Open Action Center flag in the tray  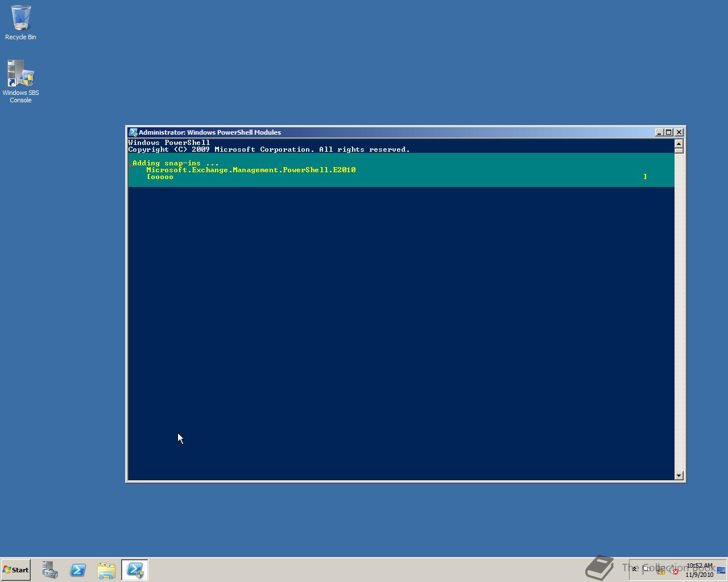click(646, 570)
